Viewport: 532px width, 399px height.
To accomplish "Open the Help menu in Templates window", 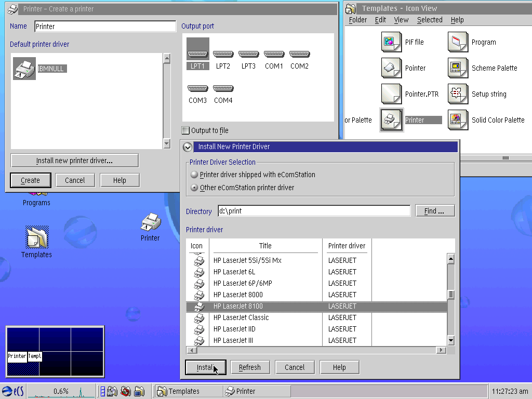I will (457, 20).
